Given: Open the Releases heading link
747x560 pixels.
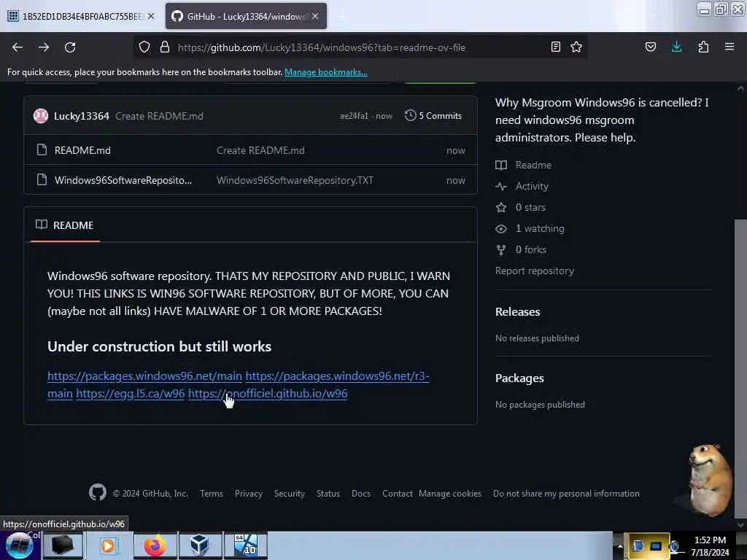Looking at the screenshot, I should 517,312.
